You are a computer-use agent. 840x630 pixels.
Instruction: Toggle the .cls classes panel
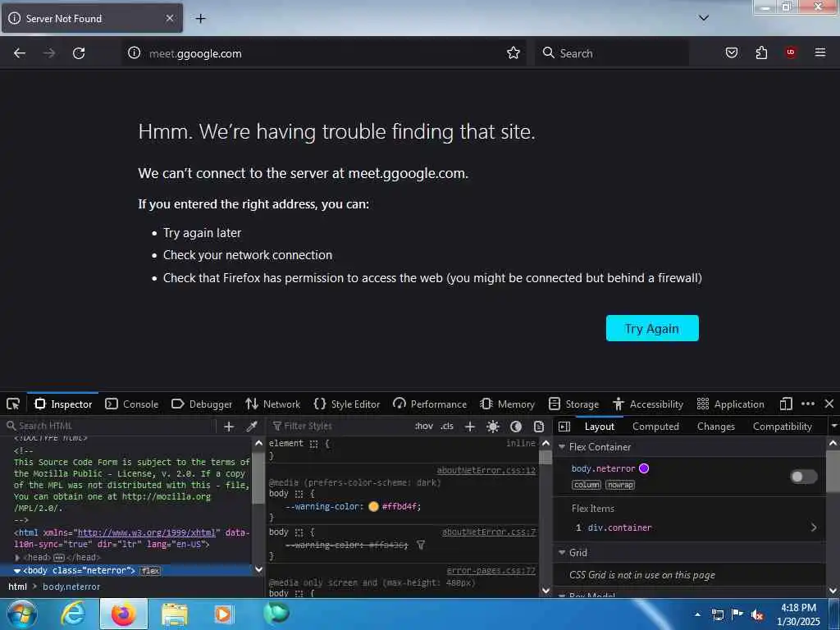447,426
